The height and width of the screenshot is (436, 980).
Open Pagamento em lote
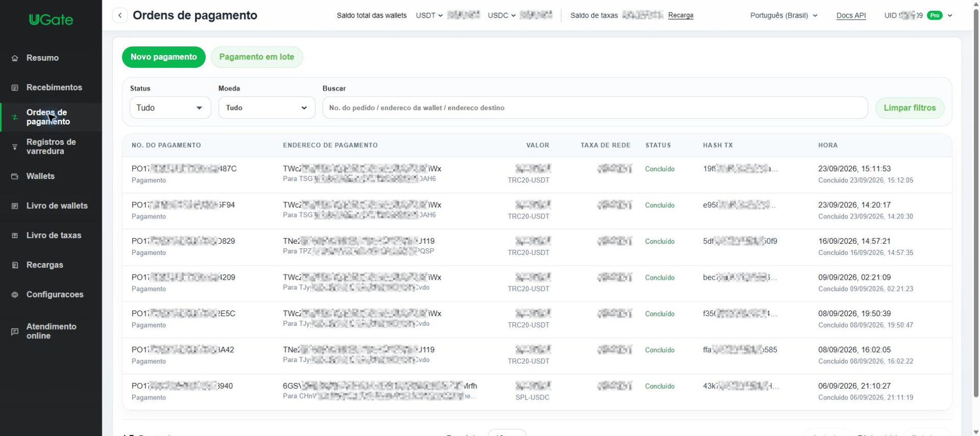coord(257,57)
